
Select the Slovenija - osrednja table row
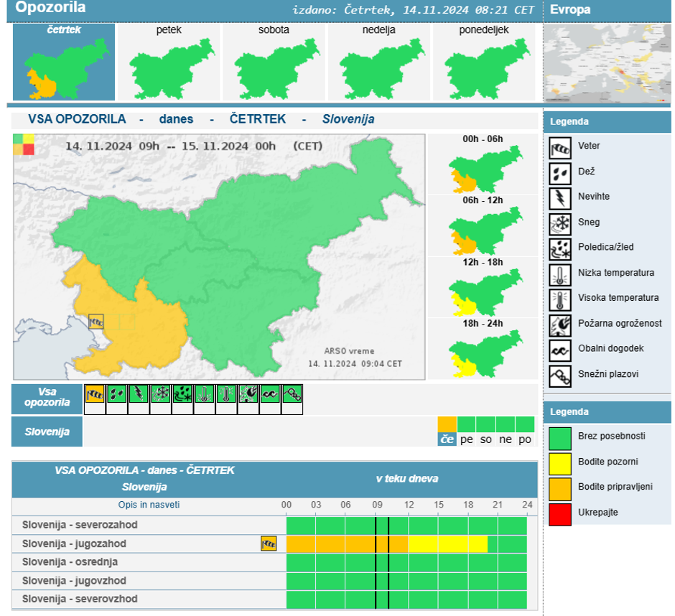70,561
